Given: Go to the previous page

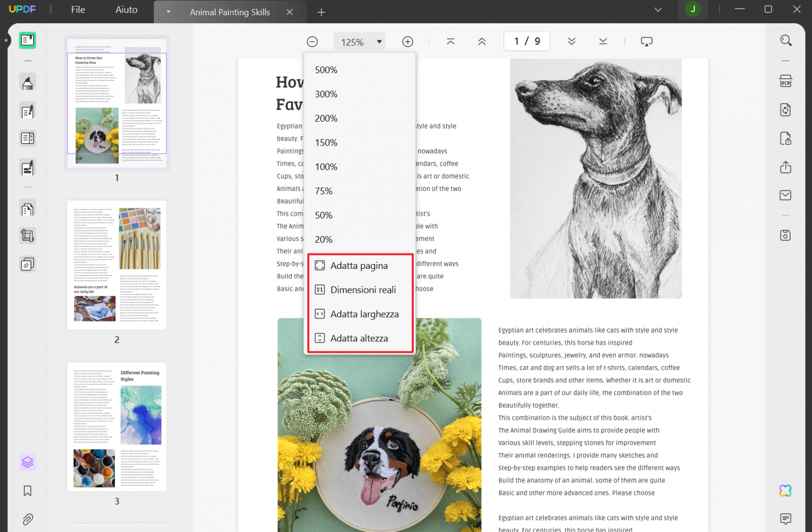Looking at the screenshot, I should (482, 41).
